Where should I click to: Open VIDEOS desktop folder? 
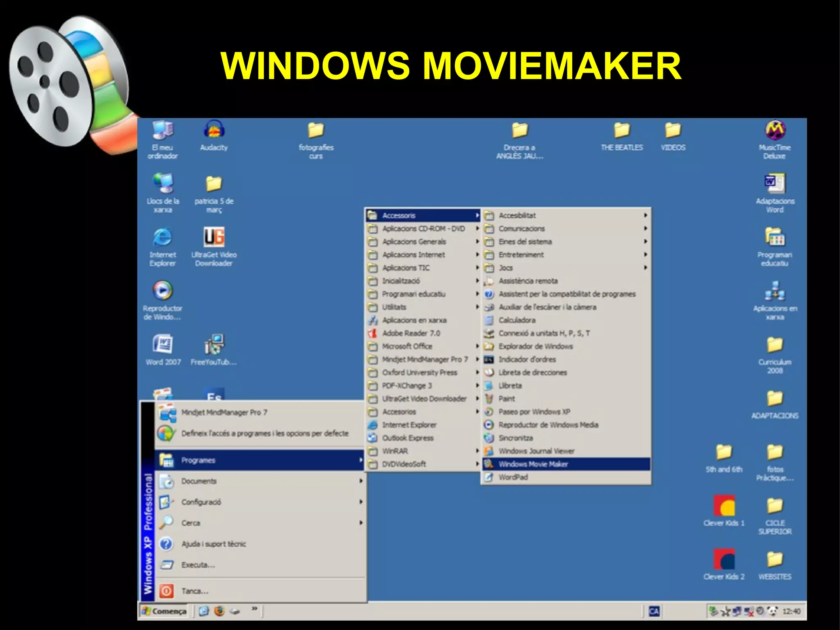coord(673,136)
